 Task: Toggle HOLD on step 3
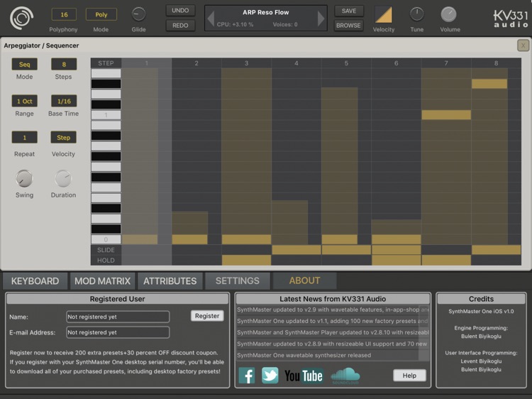pyautogui.click(x=246, y=260)
